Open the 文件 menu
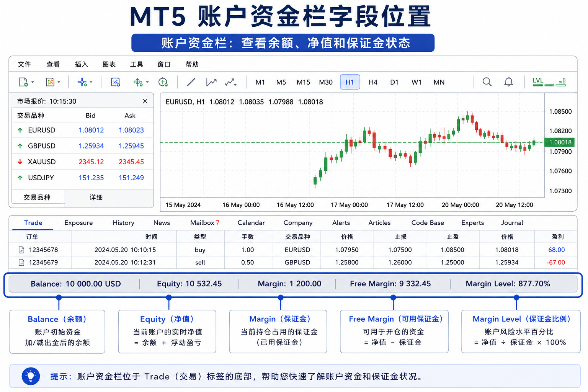The height and width of the screenshot is (392, 588). 24,64
